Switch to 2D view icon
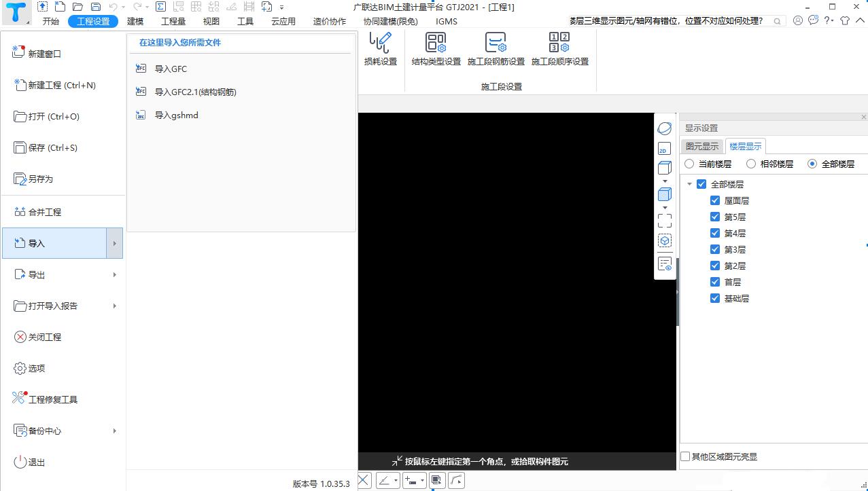The width and height of the screenshot is (868, 491). click(x=664, y=149)
